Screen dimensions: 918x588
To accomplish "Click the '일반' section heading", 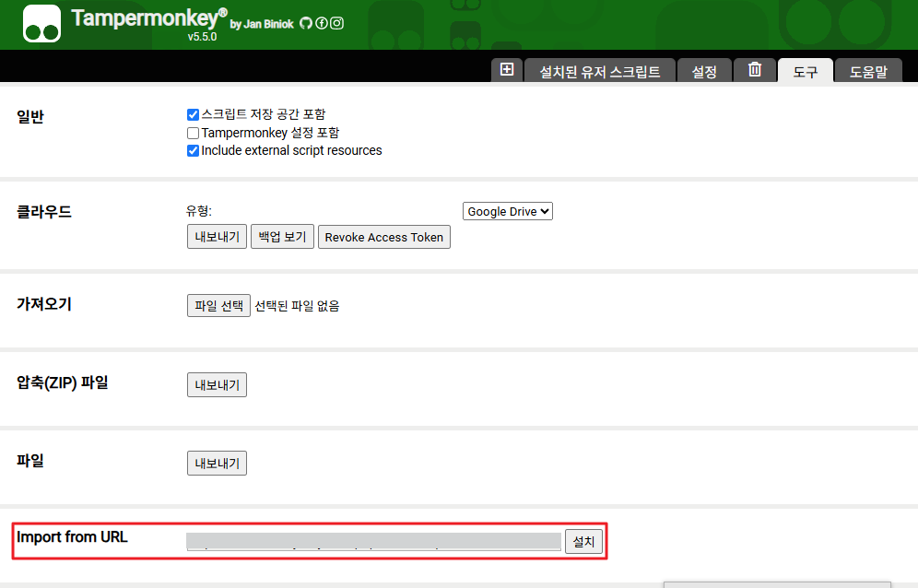I will point(29,116).
